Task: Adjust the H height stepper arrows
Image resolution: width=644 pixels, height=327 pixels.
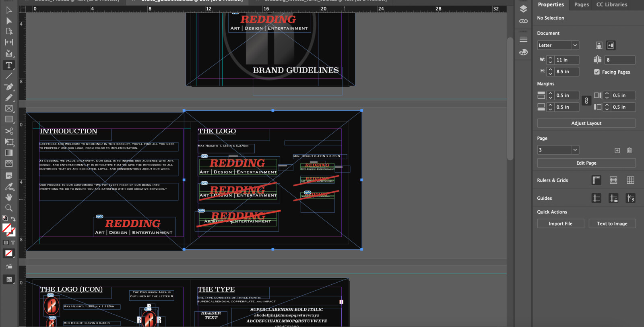Action: 550,72
